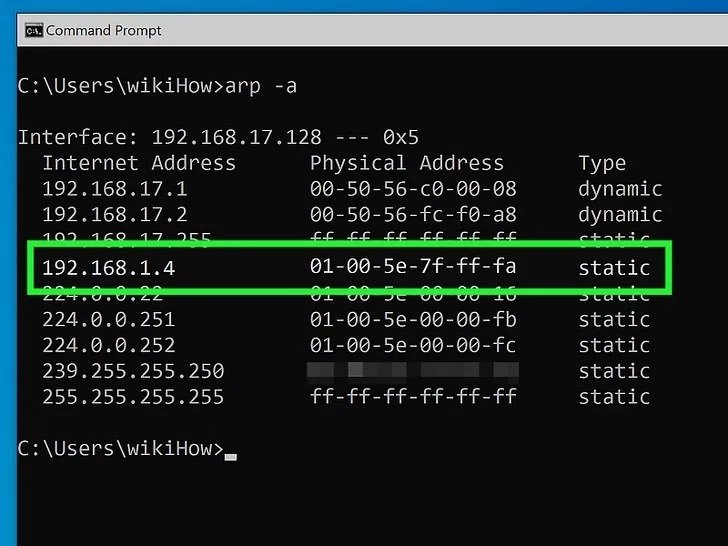Select the 192.168.17.2 address entry
728x546 pixels.
[x=115, y=215]
